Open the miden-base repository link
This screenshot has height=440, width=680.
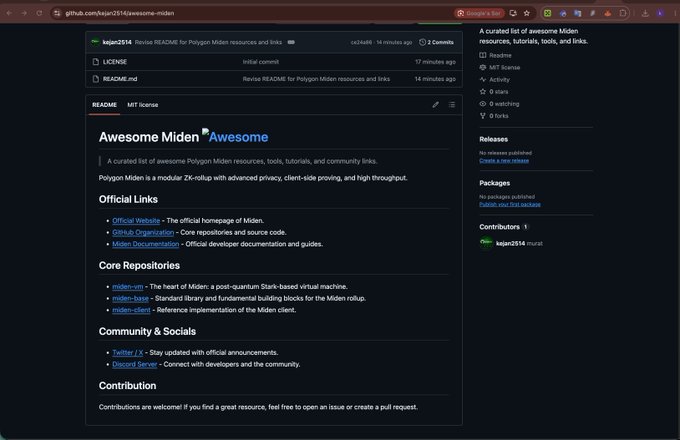tap(131, 298)
